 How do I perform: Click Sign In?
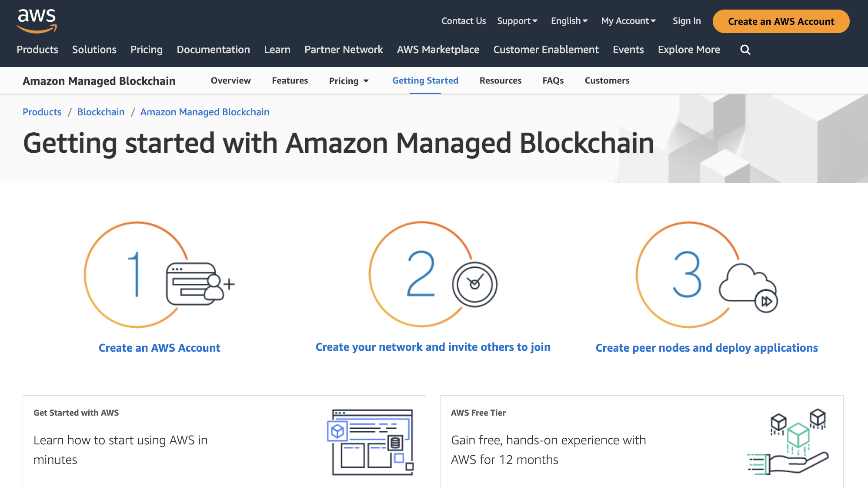[686, 20]
